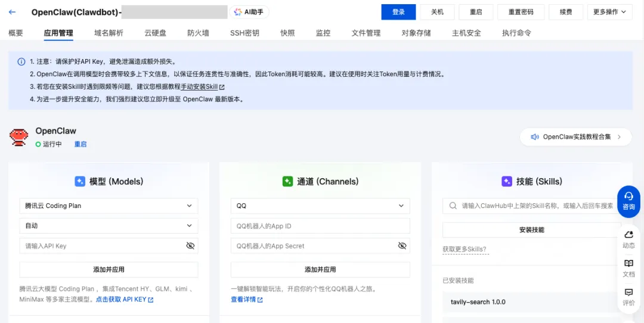Click the 安装技能 button
Viewport: 644px width, 323px height.
tap(532, 230)
